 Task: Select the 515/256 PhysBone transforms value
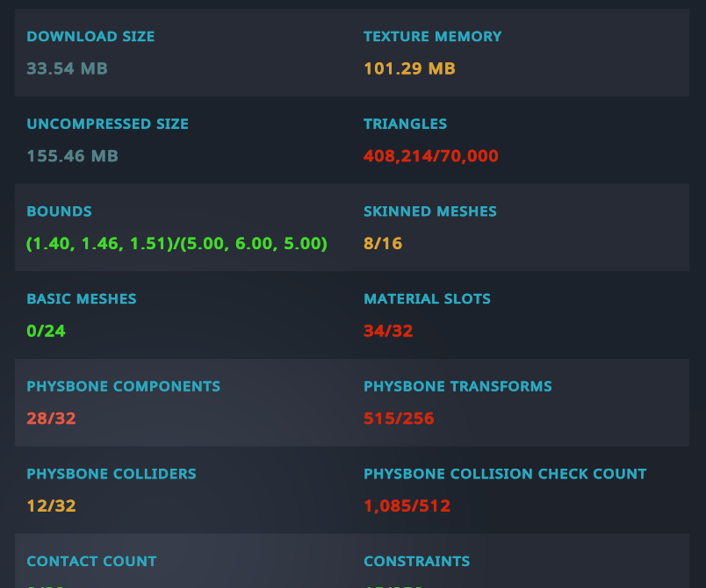(399, 419)
